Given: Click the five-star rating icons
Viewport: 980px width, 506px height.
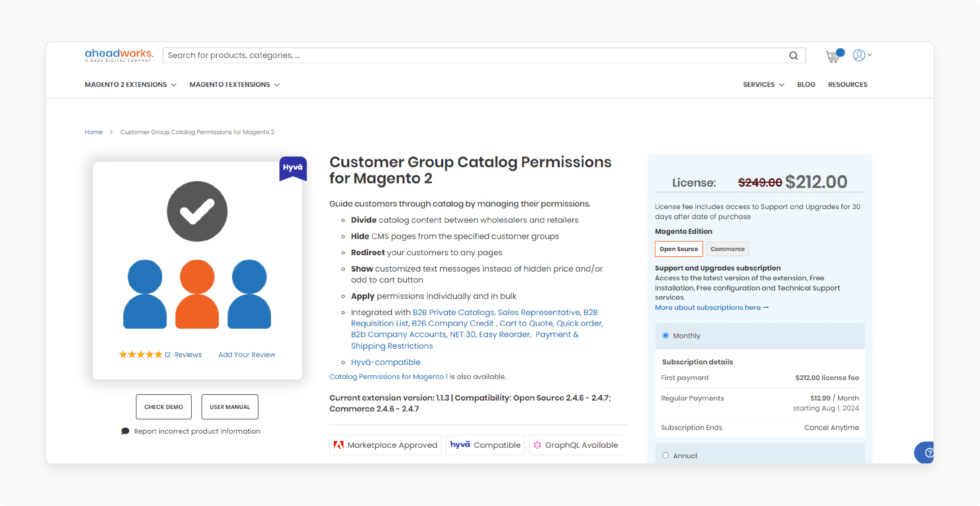Looking at the screenshot, I should pyautogui.click(x=140, y=354).
